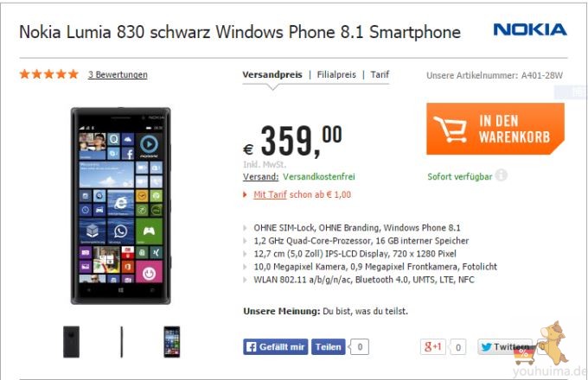Follow the Mit Tarif link
The height and width of the screenshot is (380, 588).
(x=270, y=194)
